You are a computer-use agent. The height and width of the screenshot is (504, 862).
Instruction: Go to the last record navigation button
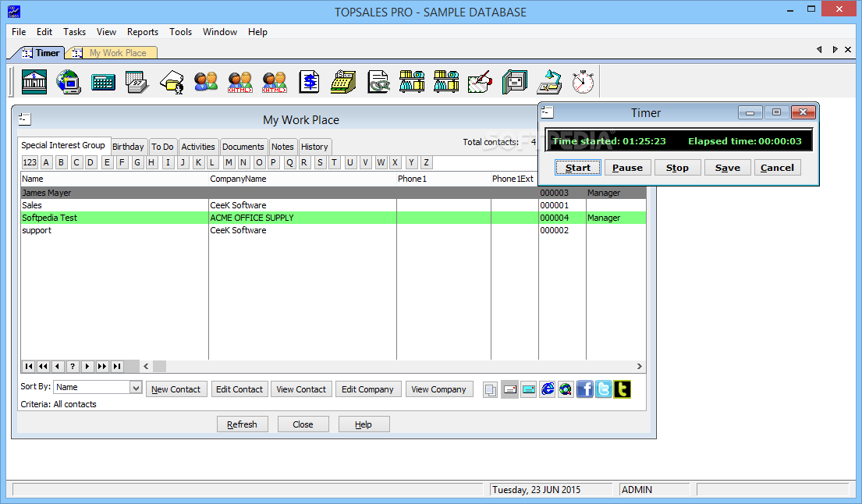[117, 366]
